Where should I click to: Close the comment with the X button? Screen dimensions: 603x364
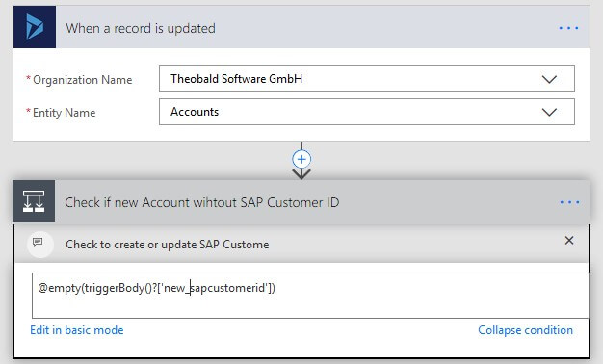569,241
